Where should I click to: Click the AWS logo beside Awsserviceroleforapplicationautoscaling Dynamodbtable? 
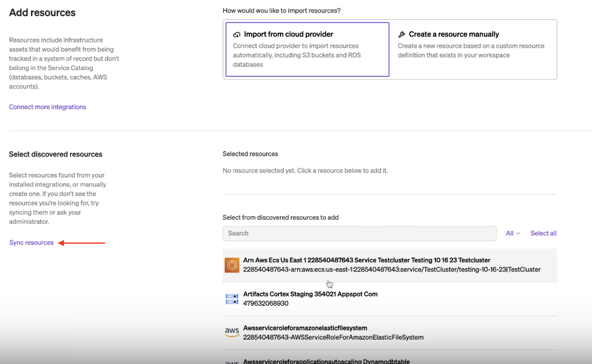[232, 362]
